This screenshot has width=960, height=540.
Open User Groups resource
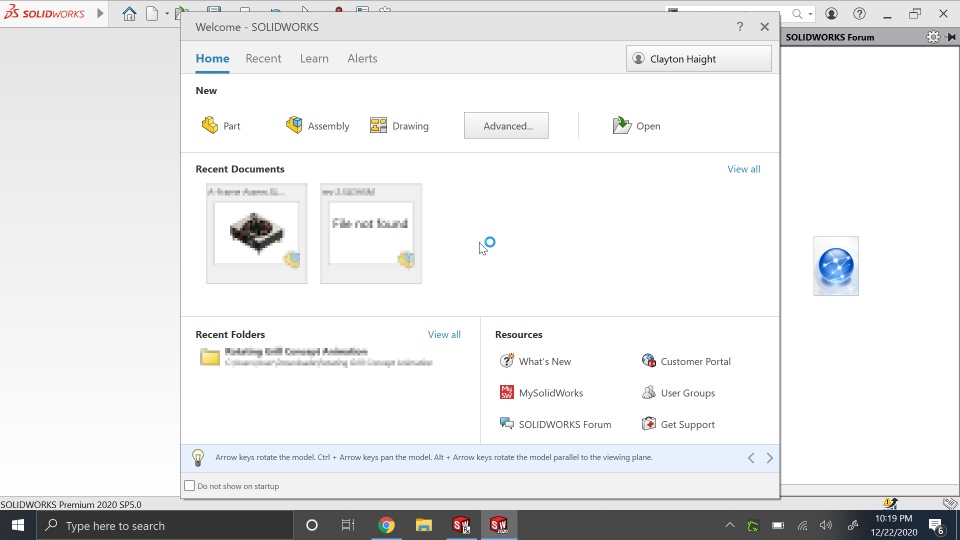coord(678,392)
